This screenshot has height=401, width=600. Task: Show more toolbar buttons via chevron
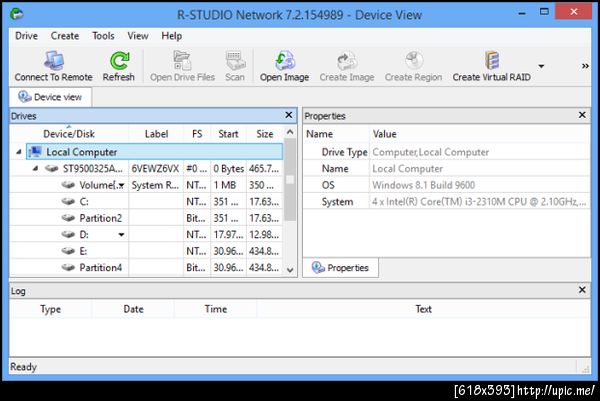tap(585, 66)
